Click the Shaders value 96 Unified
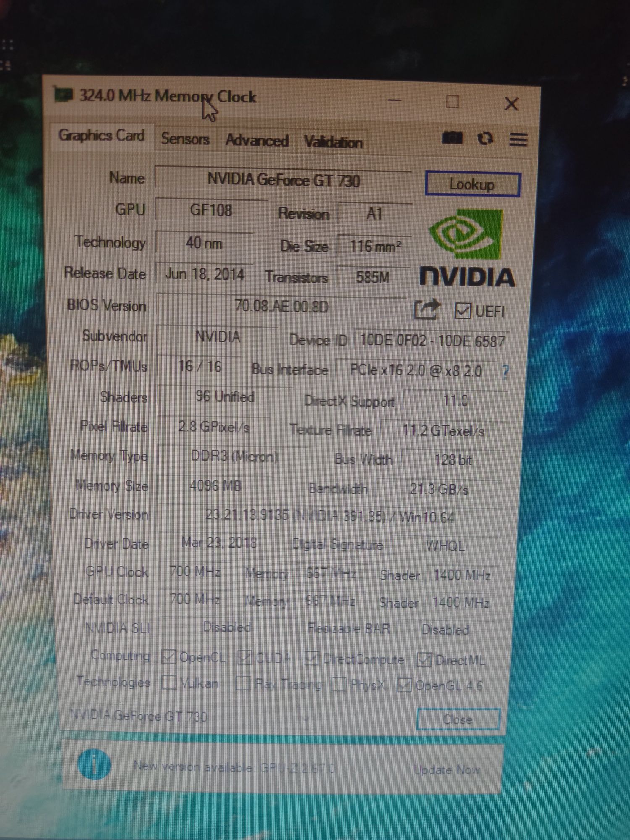Viewport: 630px width, 840px height. point(225,396)
